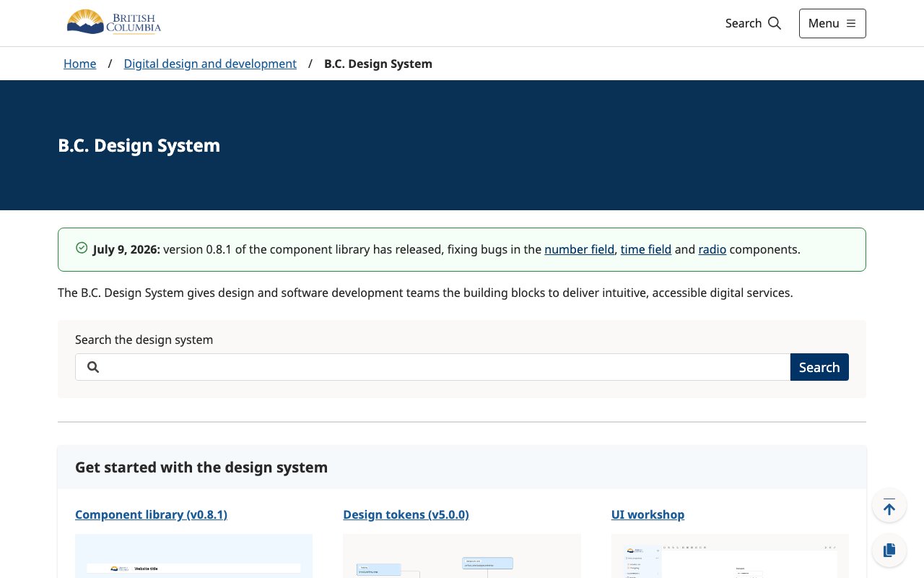Focus the design system search field
Image resolution: width=924 pixels, height=578 pixels.
pyautogui.click(x=432, y=367)
